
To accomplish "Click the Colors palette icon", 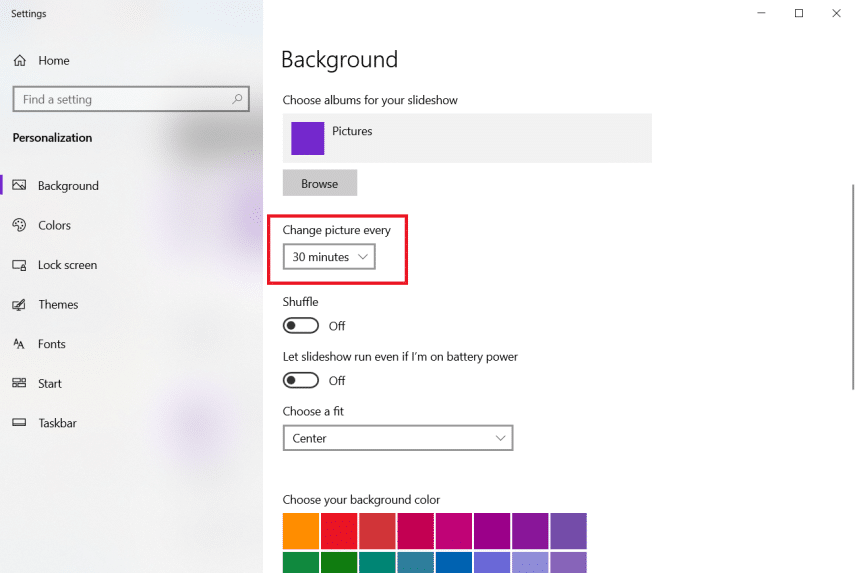I will click(x=19, y=226).
